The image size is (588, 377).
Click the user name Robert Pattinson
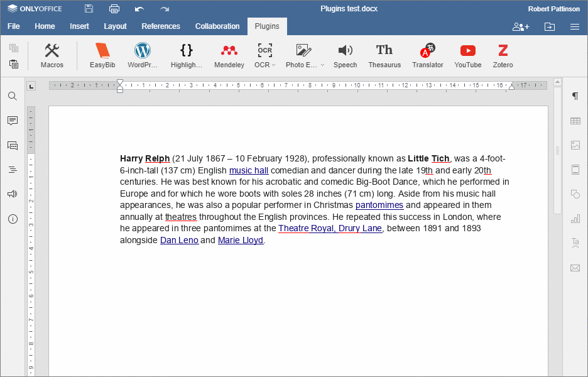[553, 9]
